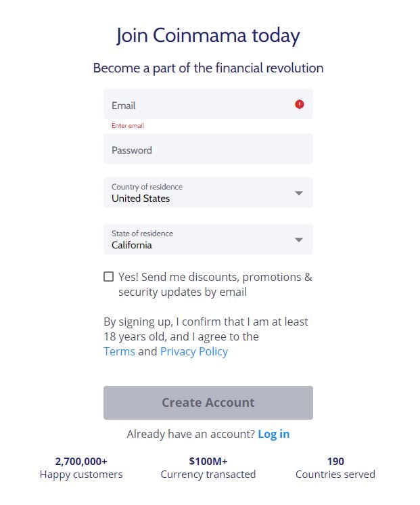Click the 'Become a part of the financial revolution' subtitle

[208, 68]
